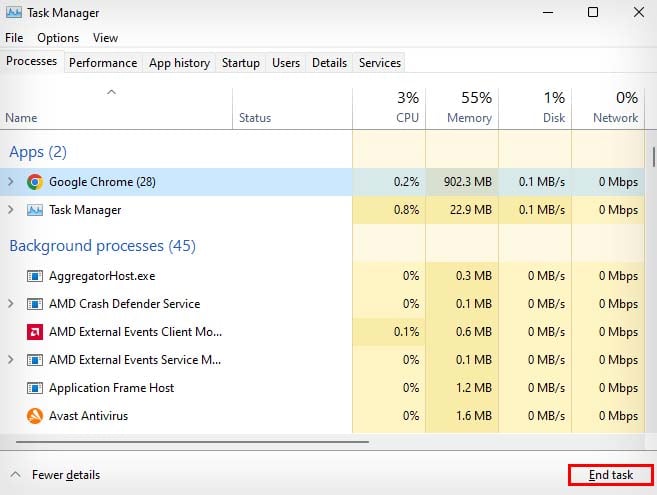Sort by the Disk column header
This screenshot has width=657, height=495.
point(535,109)
